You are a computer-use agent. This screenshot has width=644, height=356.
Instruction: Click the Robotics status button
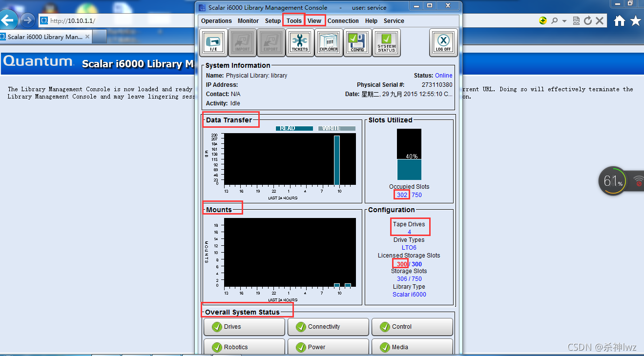tap(244, 347)
